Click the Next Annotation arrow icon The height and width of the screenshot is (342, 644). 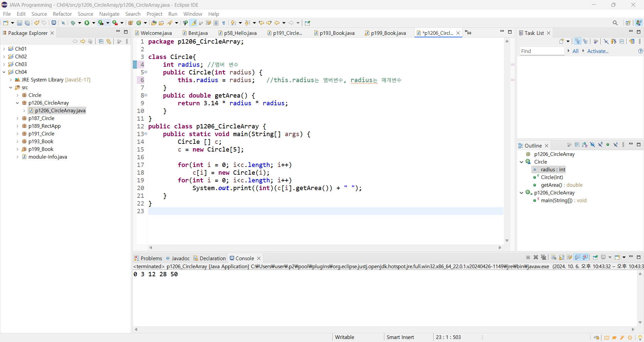point(233,23)
